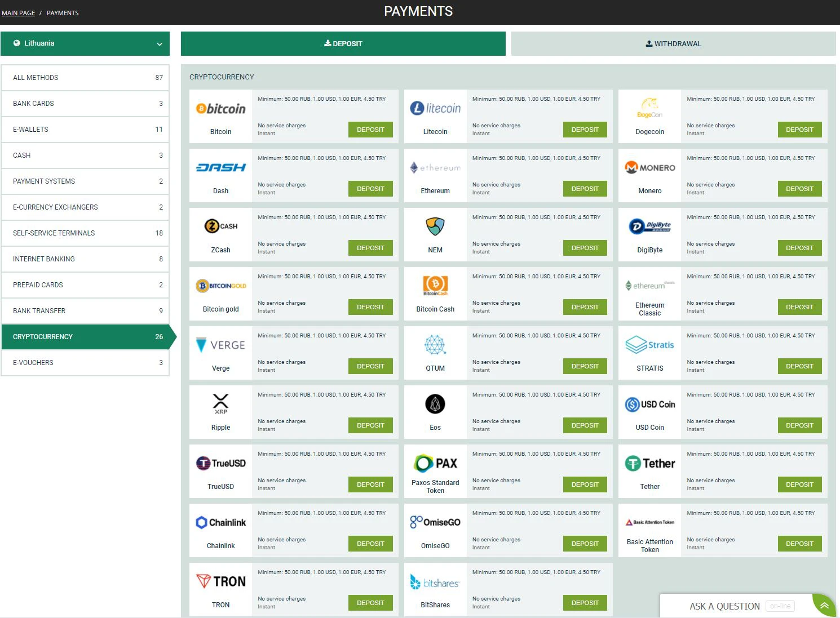Click Deposit button for Dogecoin
840x618 pixels.
(799, 130)
